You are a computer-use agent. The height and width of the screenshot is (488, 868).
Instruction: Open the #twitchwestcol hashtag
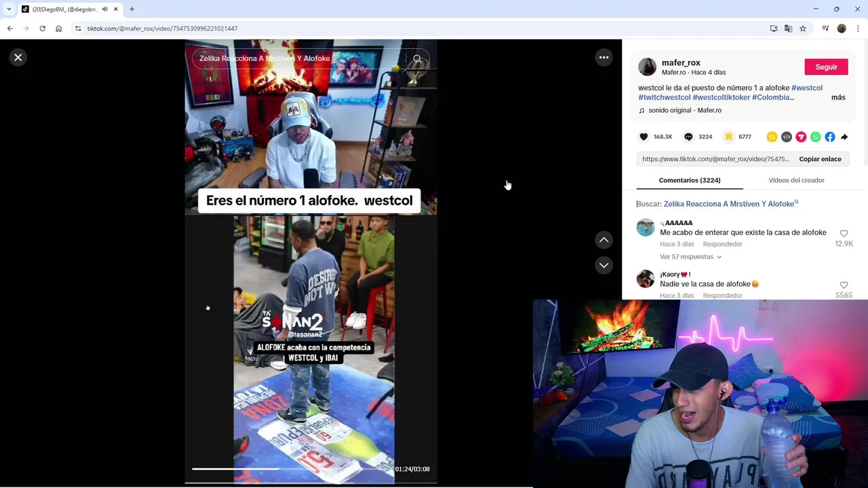pos(664,98)
